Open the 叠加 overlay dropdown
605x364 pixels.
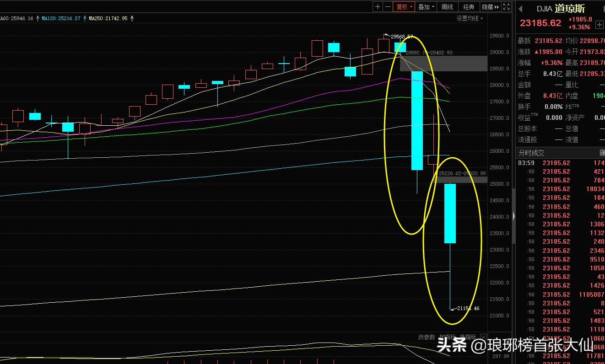[426, 7]
